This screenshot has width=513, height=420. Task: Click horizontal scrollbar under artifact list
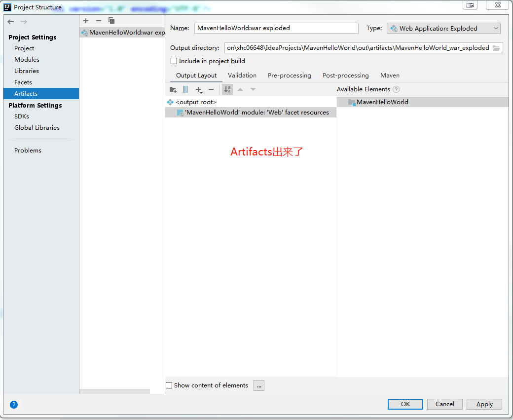point(114,391)
